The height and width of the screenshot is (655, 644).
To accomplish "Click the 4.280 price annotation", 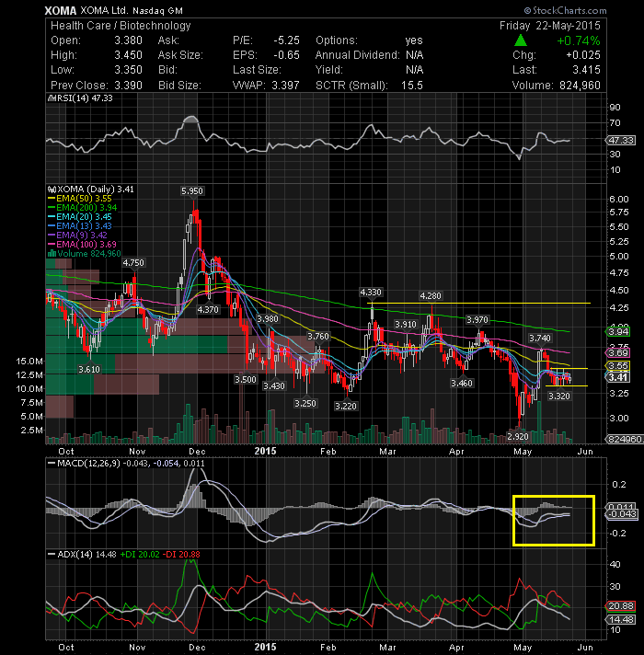I will (431, 296).
